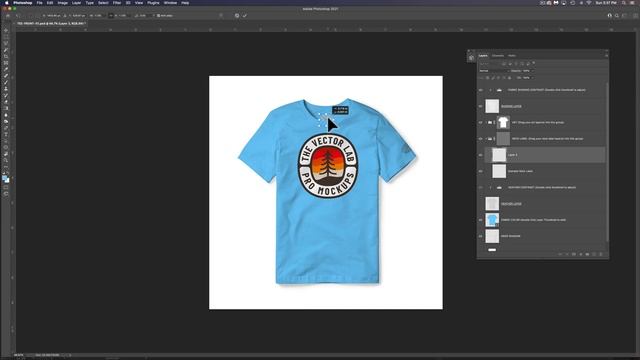The width and height of the screenshot is (640, 360).
Task: Open the layer Fill dropdown
Action: coord(533,78)
